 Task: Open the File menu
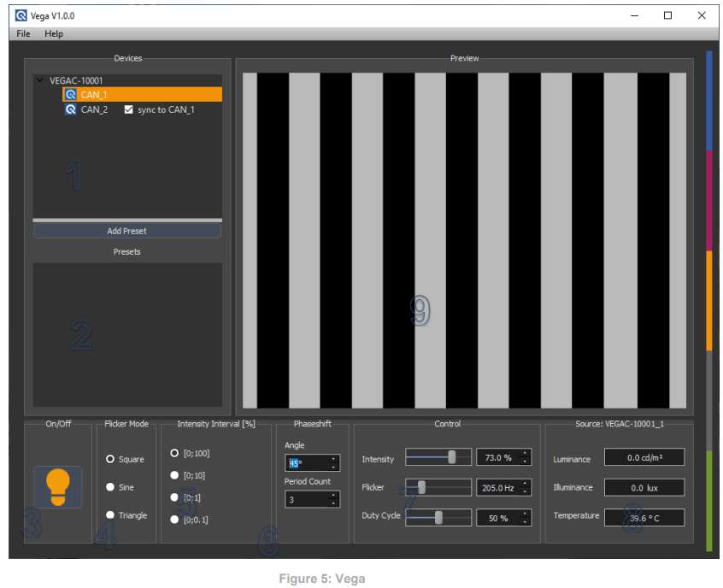click(21, 33)
